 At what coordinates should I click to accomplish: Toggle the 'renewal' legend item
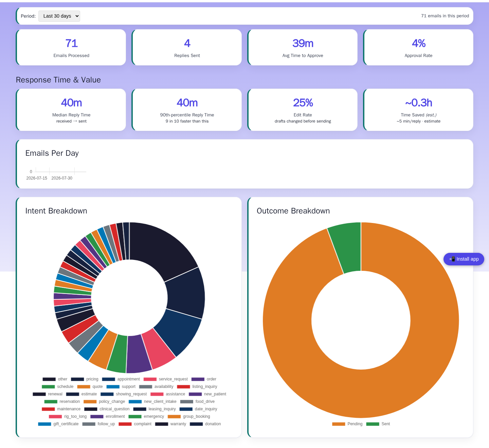click(48, 394)
